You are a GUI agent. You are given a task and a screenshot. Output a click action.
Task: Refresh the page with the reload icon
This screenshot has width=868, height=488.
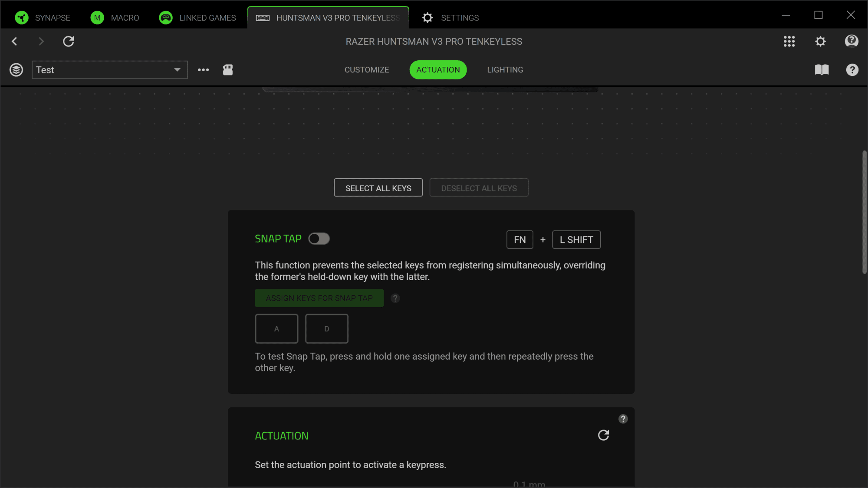69,41
